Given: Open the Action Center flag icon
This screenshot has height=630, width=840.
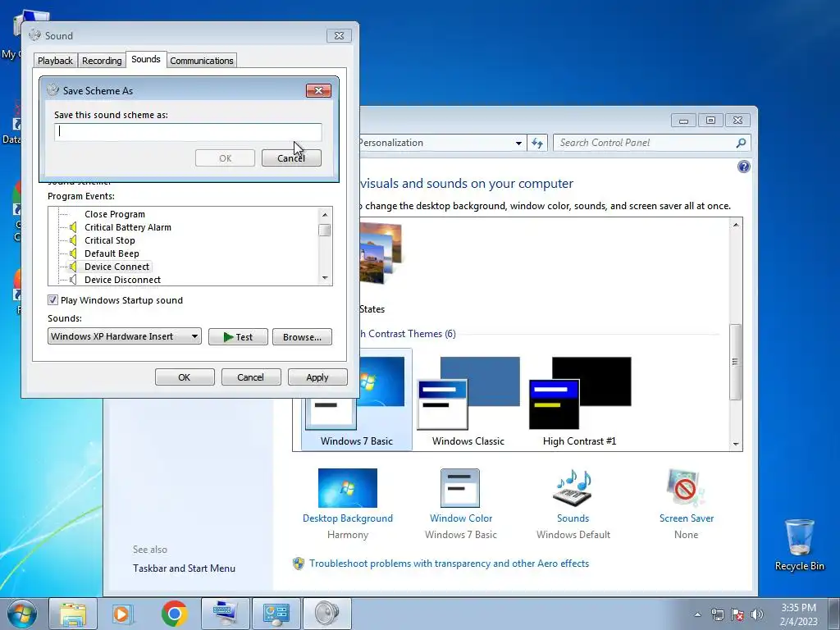Looking at the screenshot, I should 737,614.
